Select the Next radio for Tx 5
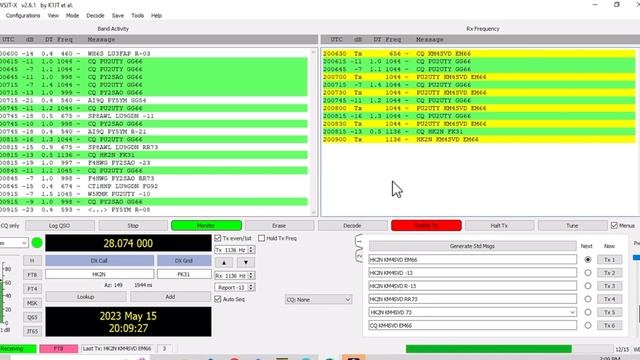 [588, 312]
